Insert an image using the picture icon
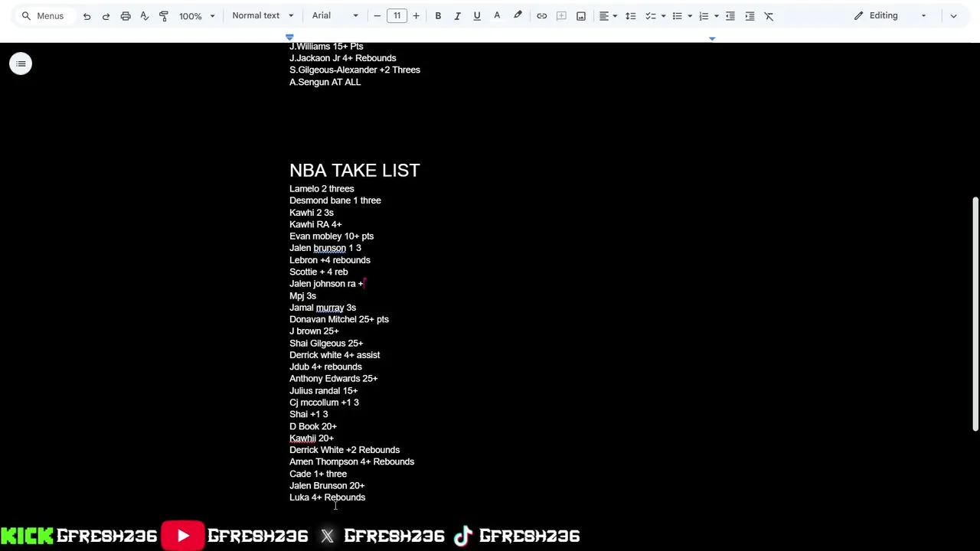This screenshot has height=551, width=980. point(581,15)
